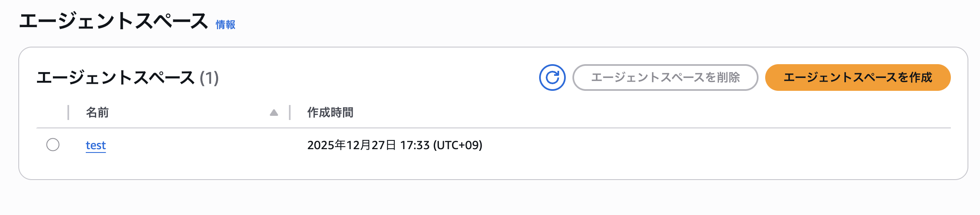
Task: Select the radio button for test row
Action: 53,145
